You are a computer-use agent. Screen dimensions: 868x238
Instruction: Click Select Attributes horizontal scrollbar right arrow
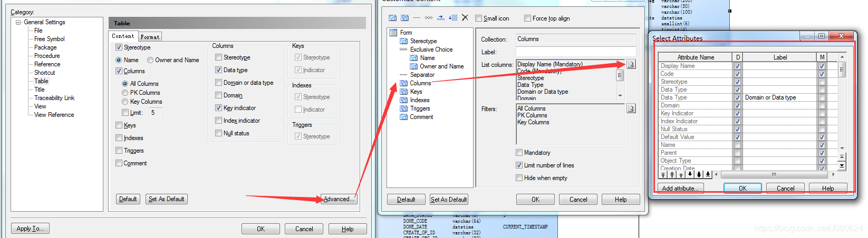pyautogui.click(x=833, y=174)
